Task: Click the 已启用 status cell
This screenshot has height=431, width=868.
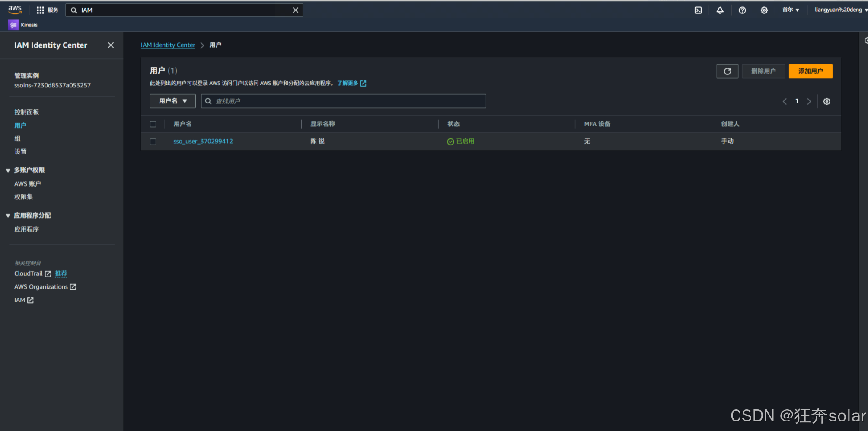Action: [461, 142]
